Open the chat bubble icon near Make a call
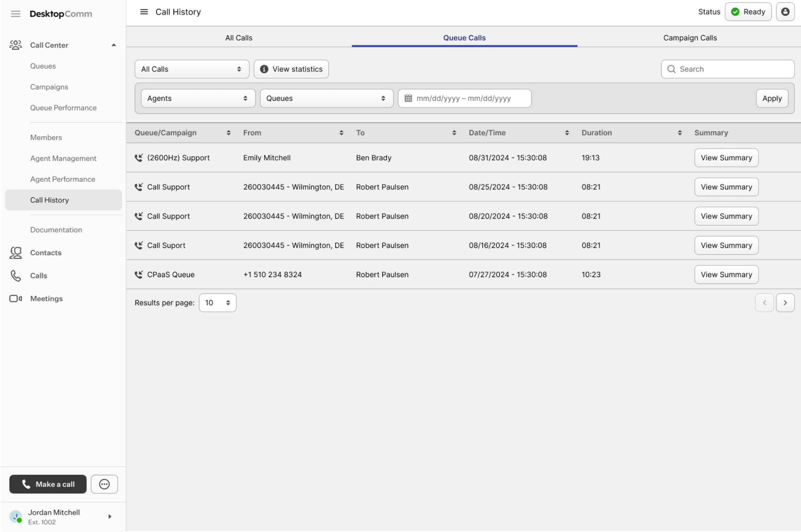 [x=104, y=484]
